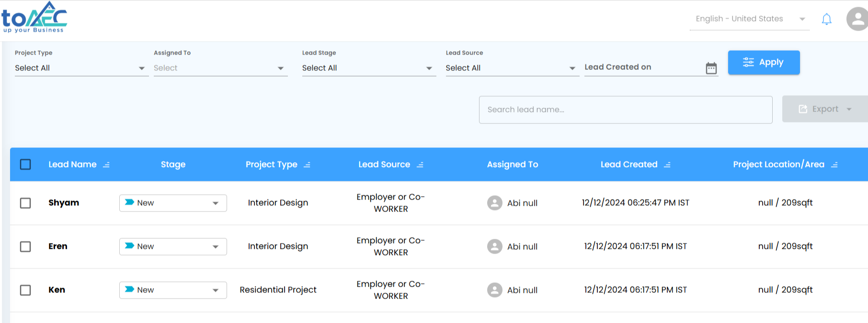Open the Lead Created on calendar picker

point(711,68)
